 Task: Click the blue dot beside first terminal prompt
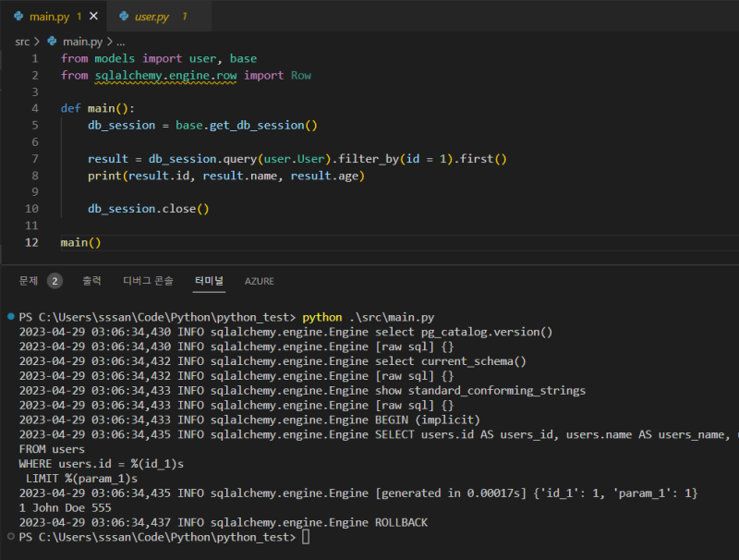9,317
